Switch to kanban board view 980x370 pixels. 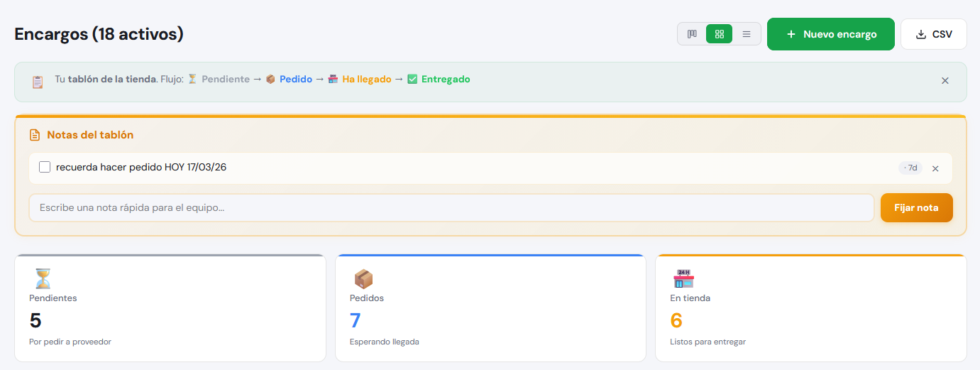(692, 34)
